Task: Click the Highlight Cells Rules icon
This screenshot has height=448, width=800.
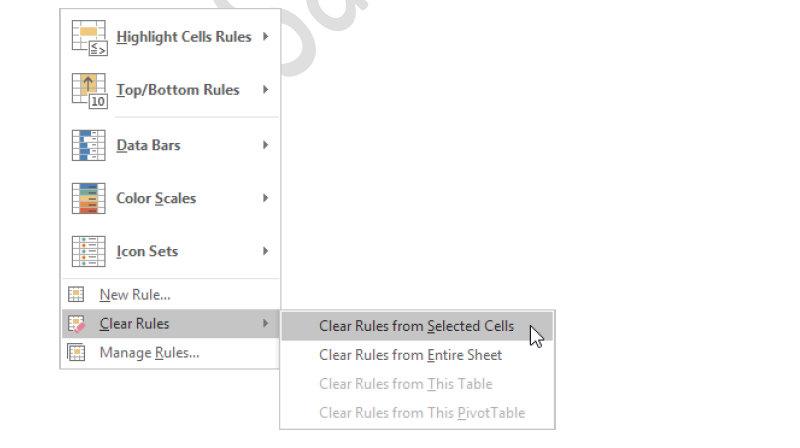Action: point(88,38)
